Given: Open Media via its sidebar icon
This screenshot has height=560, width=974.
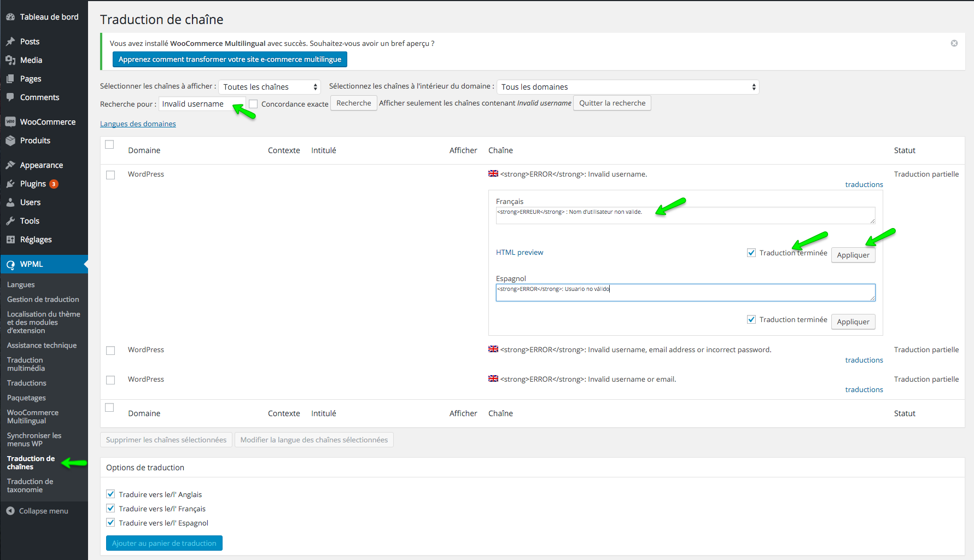Looking at the screenshot, I should pos(10,60).
